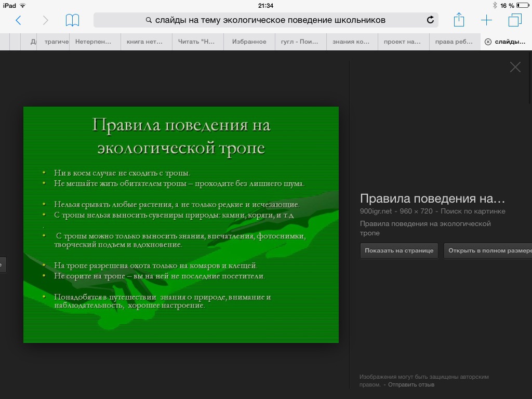Click the 'Открыть в полном размере' button
The image size is (532, 399).
(488, 251)
